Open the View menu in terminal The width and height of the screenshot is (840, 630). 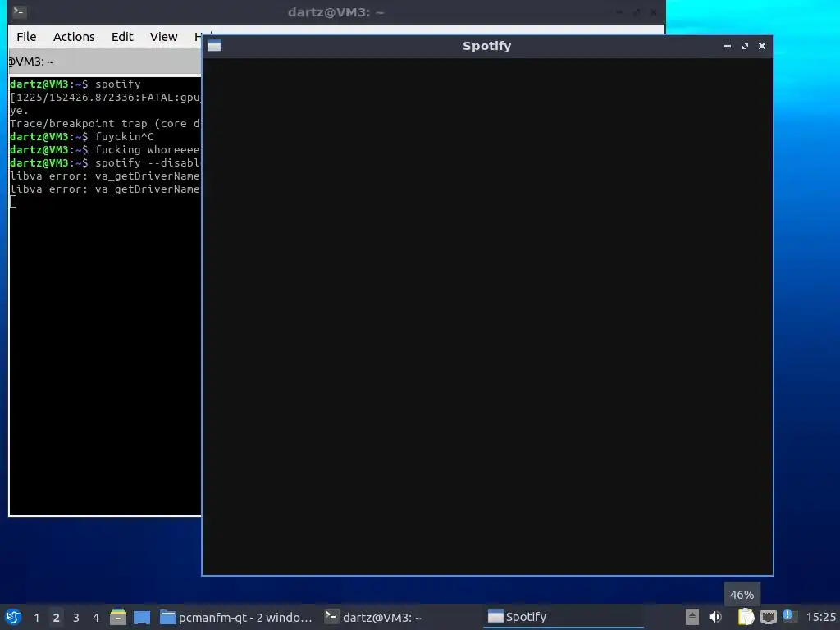coord(163,36)
